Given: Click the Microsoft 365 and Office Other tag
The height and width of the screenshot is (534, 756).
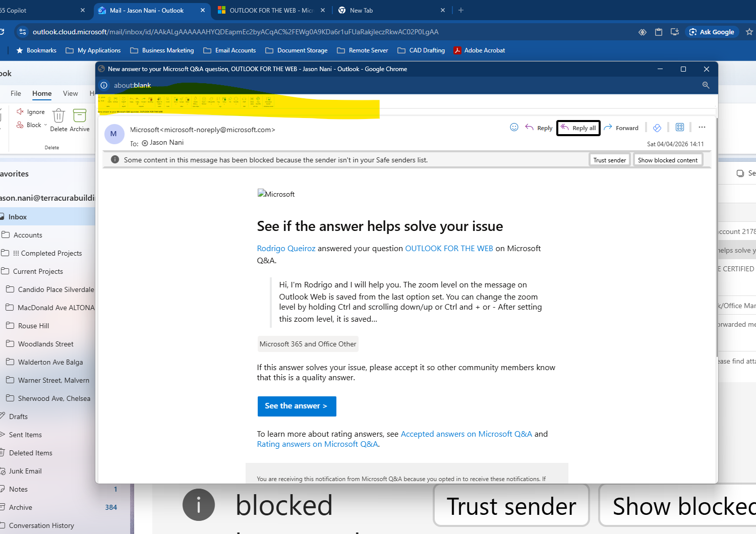Looking at the screenshot, I should click(x=308, y=344).
